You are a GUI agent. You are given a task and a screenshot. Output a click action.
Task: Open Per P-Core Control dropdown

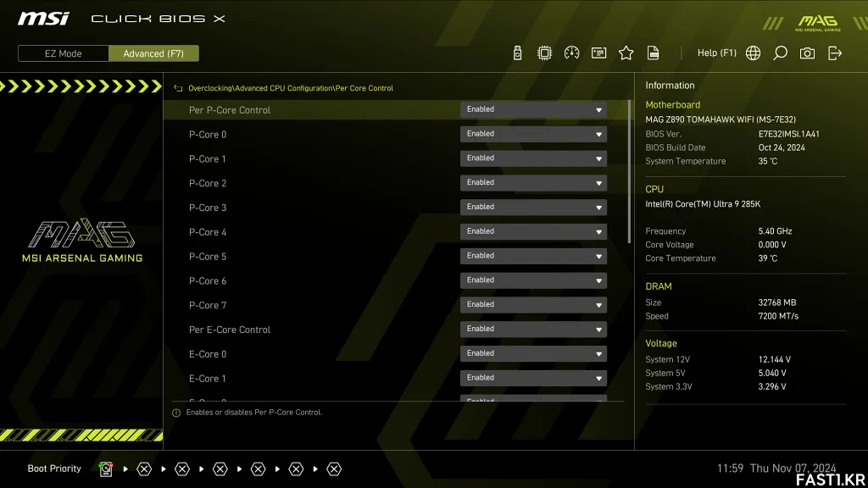(533, 109)
